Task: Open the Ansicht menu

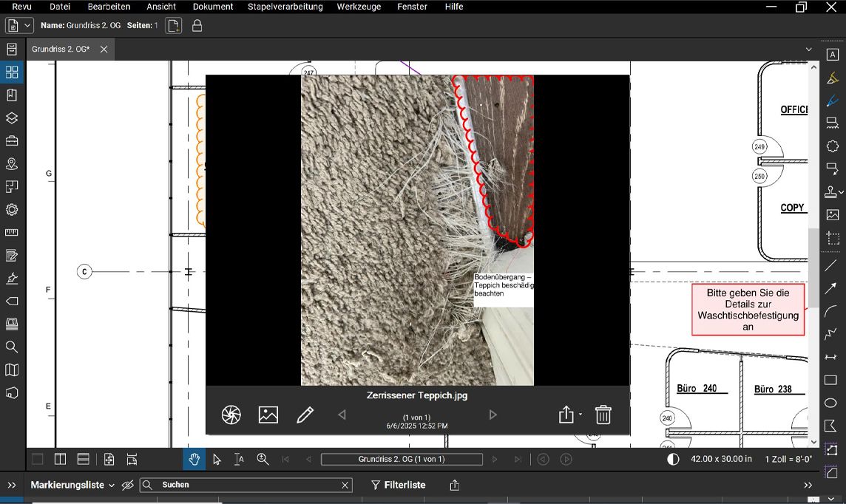Action: tap(161, 7)
